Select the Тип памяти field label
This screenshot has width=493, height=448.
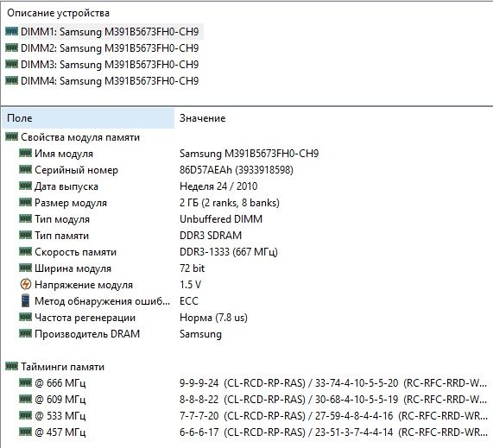tap(61, 236)
